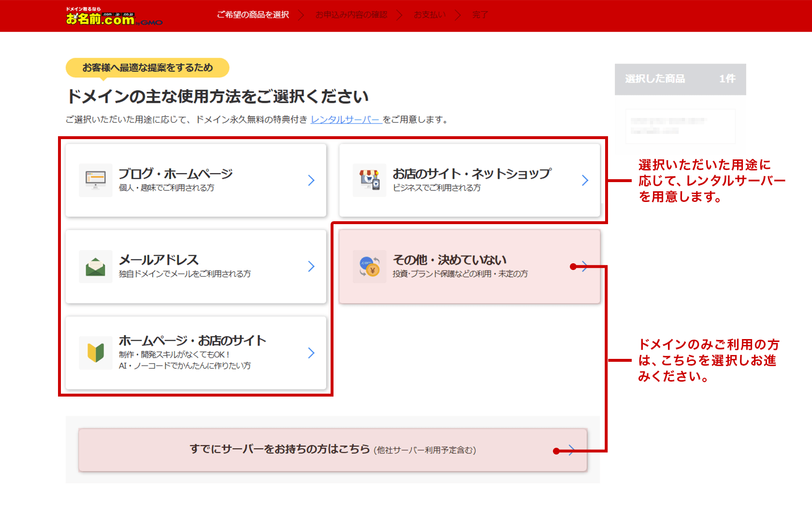Select お申込み内容の確認 step in header

351,15
